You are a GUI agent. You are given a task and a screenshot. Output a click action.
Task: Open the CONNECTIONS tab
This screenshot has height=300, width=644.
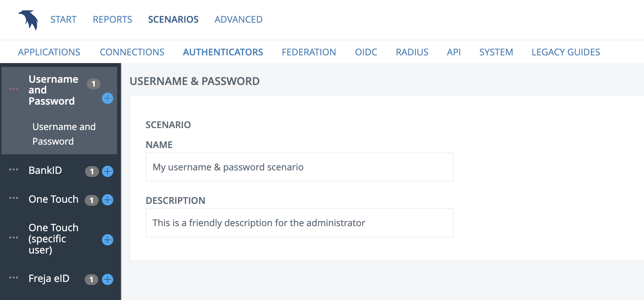[x=132, y=52]
